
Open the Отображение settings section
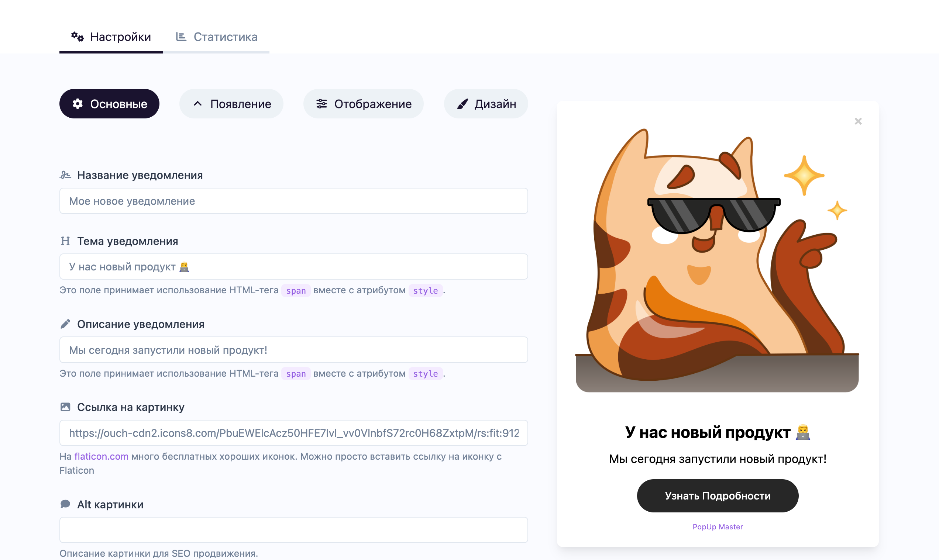[364, 104]
